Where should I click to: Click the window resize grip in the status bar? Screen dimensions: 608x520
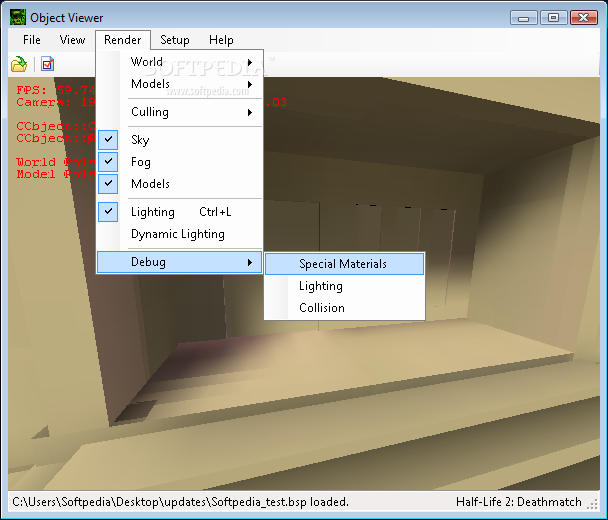592,504
